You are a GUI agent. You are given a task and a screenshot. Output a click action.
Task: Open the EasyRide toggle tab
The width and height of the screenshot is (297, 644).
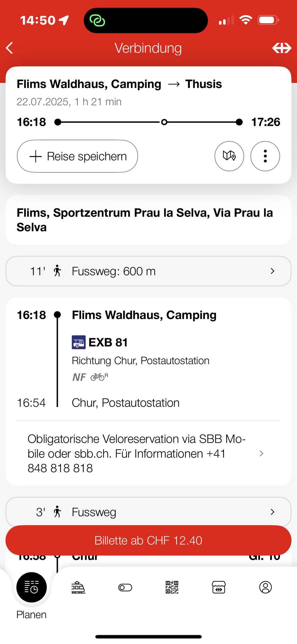coord(125,587)
